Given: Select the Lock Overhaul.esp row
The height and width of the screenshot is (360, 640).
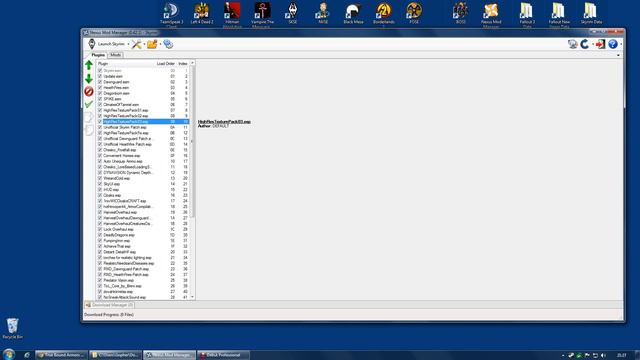Looking at the screenshot, I should [x=143, y=229].
